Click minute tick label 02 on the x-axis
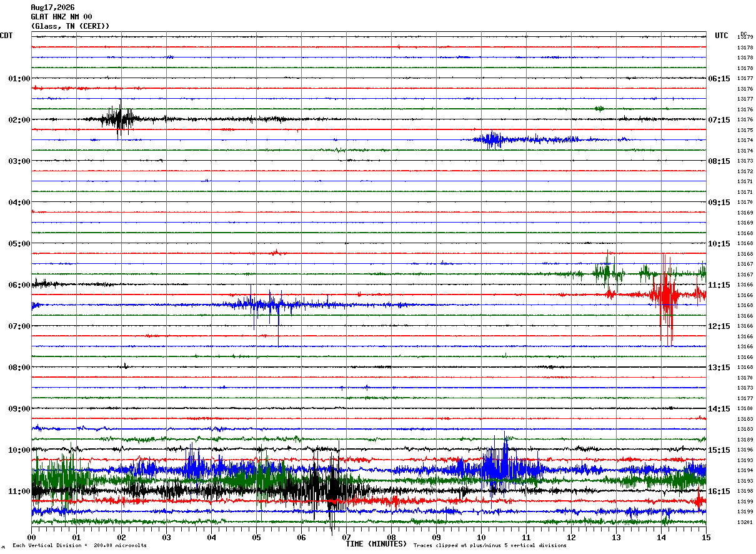Viewport: 756px width, 554px height. [x=121, y=537]
